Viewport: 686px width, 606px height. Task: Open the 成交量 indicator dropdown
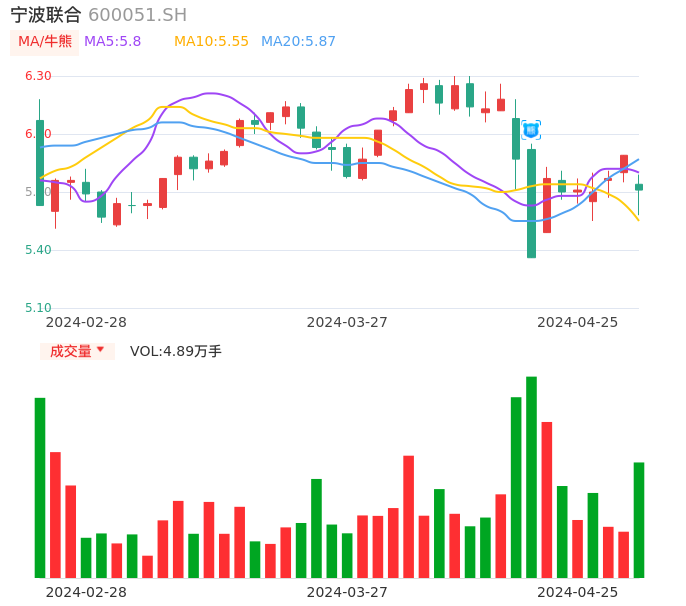pyautogui.click(x=77, y=351)
